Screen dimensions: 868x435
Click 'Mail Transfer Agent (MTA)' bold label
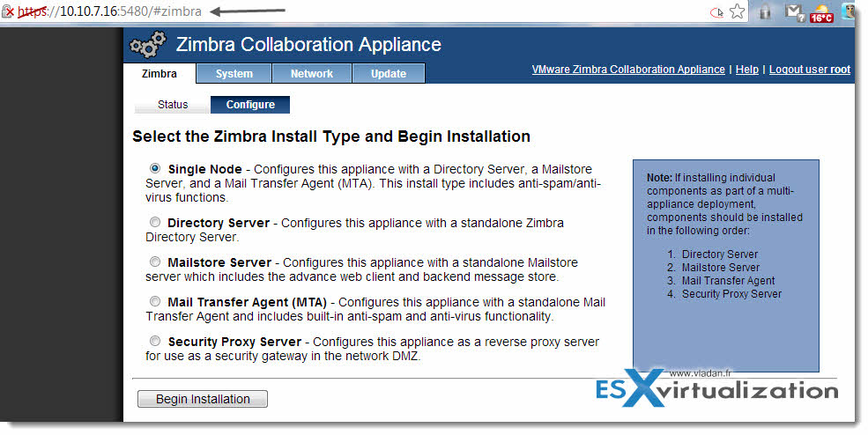click(248, 303)
